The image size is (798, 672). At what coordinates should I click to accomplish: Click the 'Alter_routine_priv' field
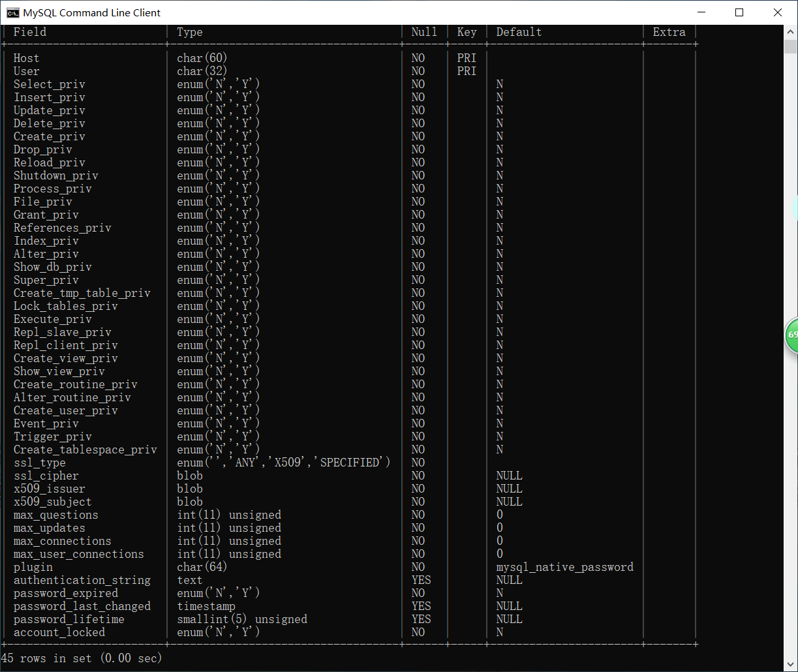72,397
